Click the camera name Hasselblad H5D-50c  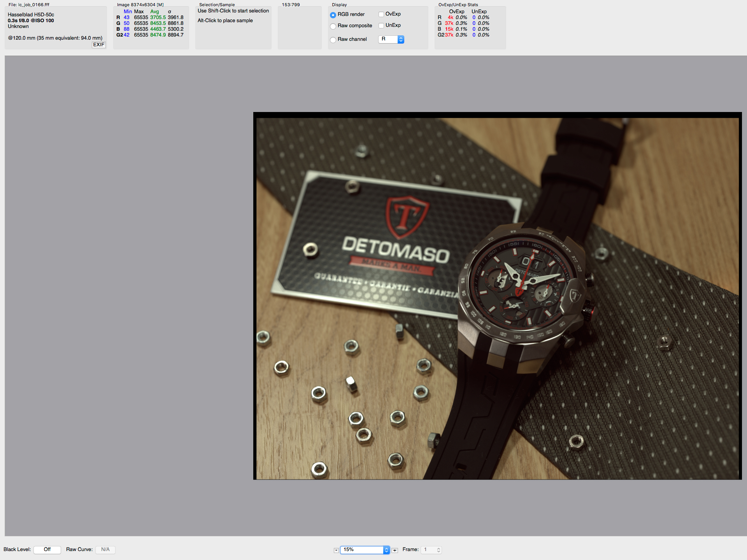pos(31,15)
